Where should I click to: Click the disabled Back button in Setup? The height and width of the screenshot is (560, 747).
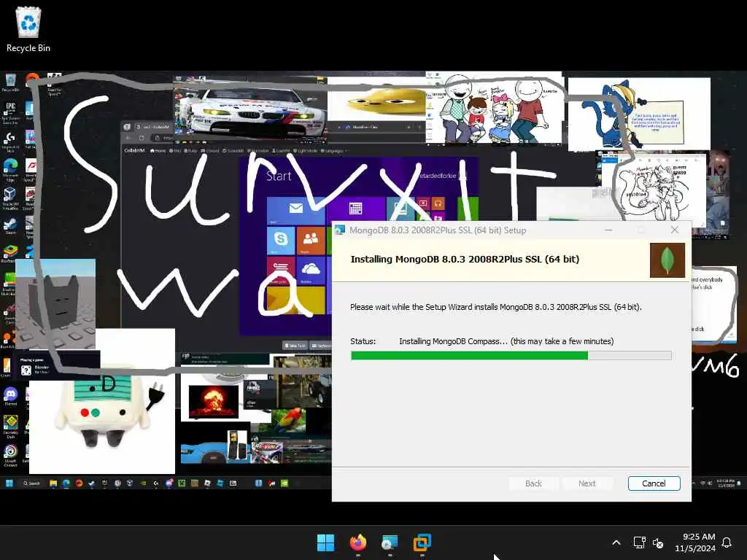tap(533, 483)
